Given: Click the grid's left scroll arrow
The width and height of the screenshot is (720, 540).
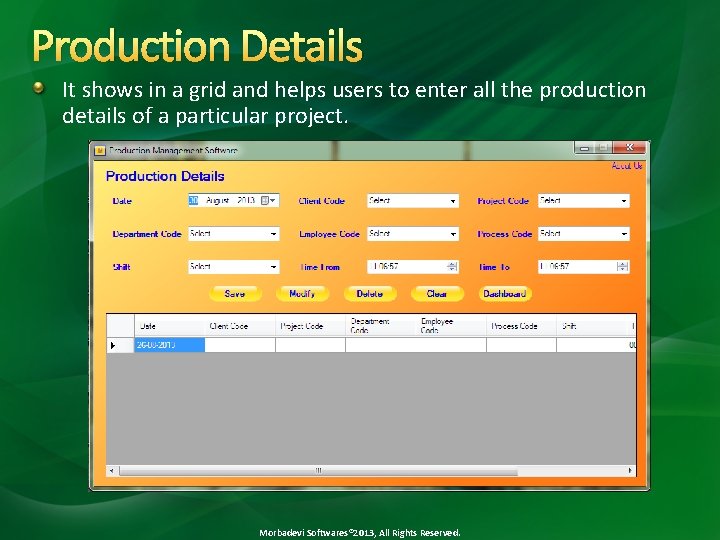Looking at the screenshot, I should point(112,471).
